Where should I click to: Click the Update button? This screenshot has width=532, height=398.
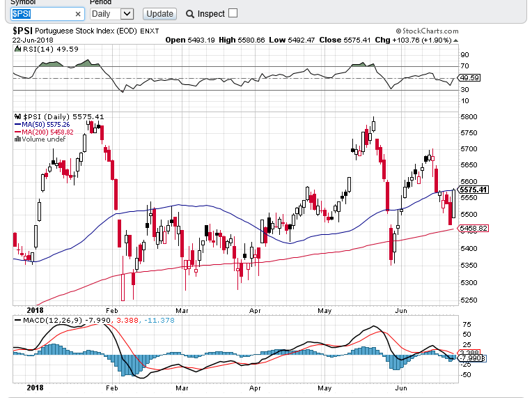(159, 14)
